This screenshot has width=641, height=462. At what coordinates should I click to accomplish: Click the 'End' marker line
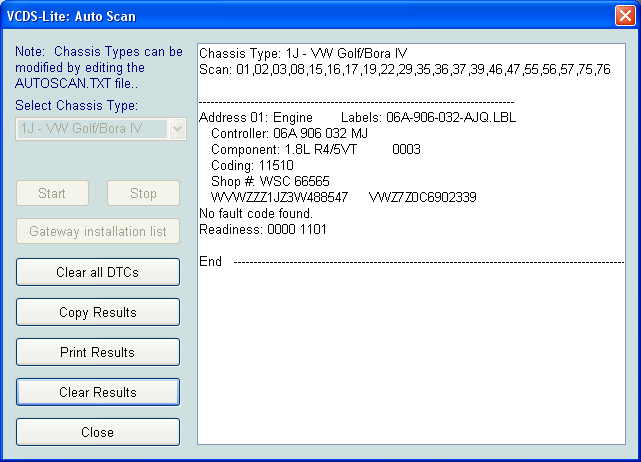(x=412, y=261)
